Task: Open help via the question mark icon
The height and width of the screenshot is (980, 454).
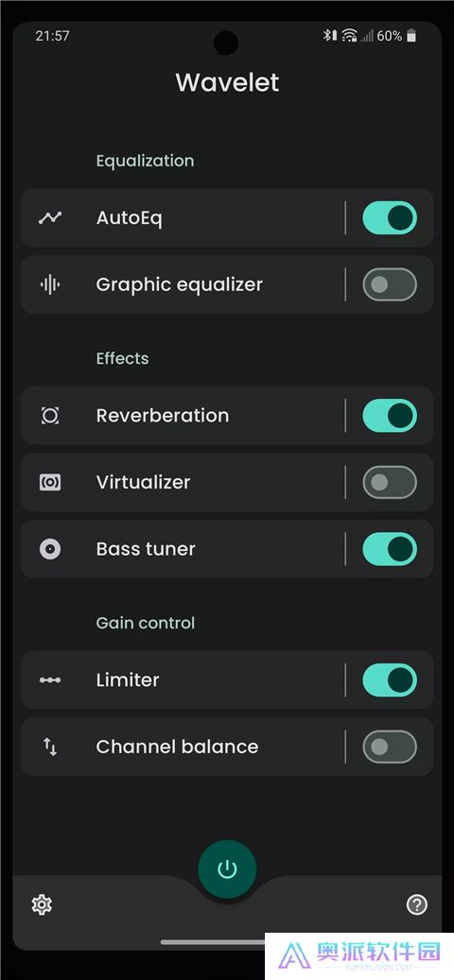Action: 416,904
